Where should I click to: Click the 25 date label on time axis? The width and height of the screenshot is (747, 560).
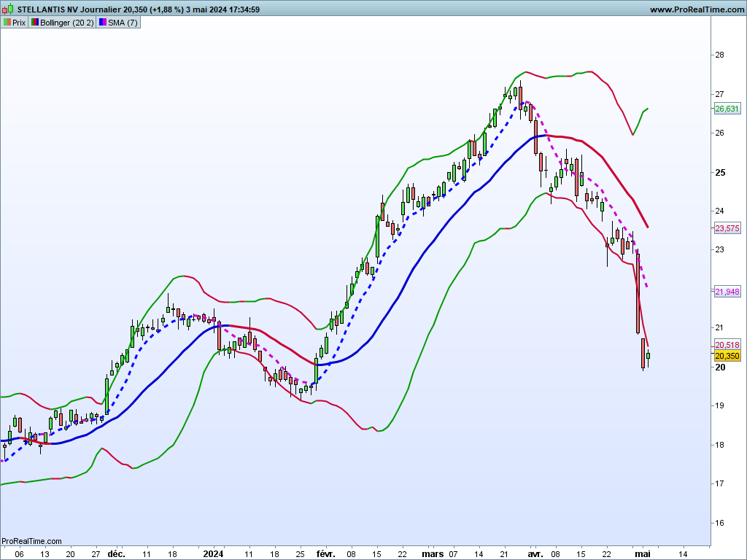click(300, 554)
